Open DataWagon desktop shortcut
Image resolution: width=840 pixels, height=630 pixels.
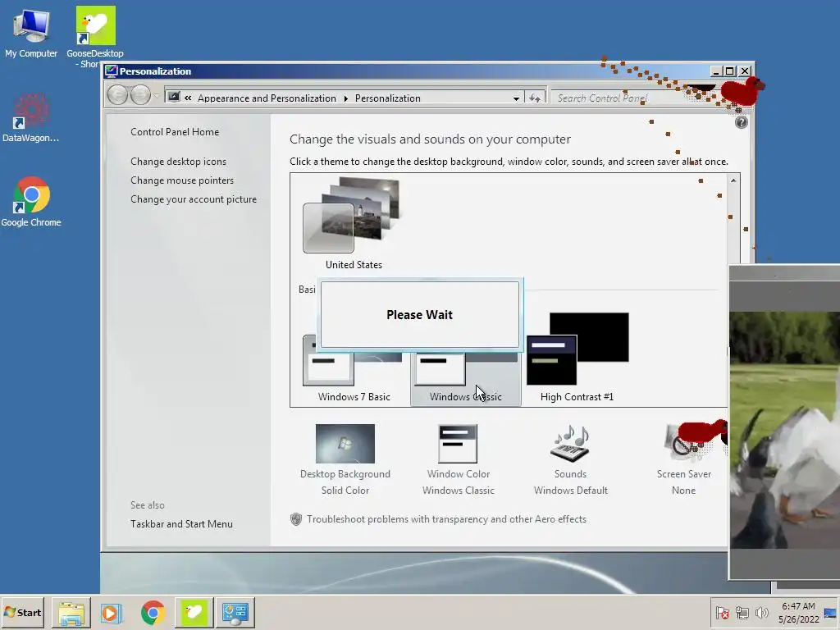click(30, 118)
